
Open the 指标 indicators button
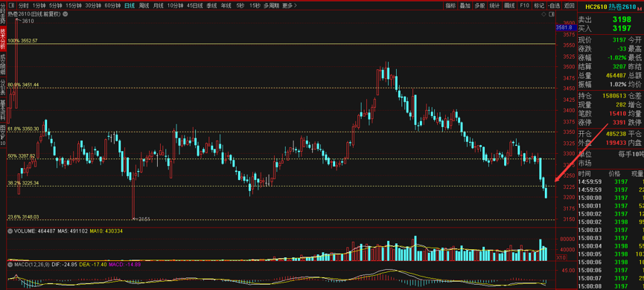tap(450, 5)
